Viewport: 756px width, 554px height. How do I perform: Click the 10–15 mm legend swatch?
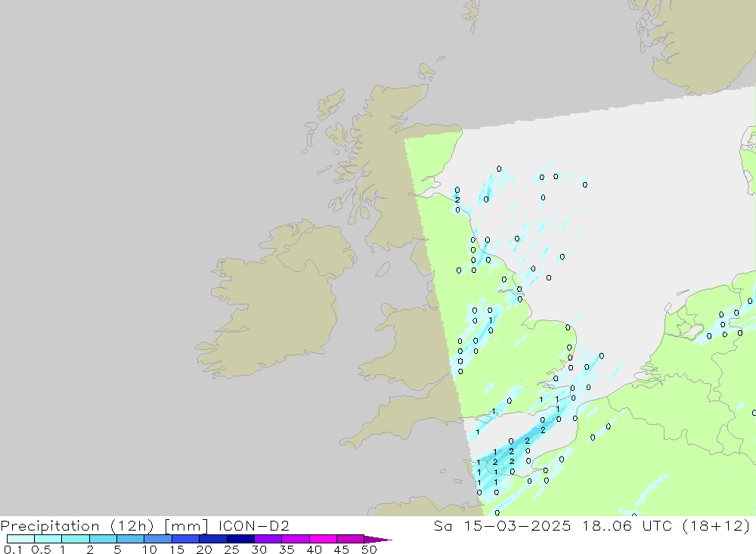point(158,539)
